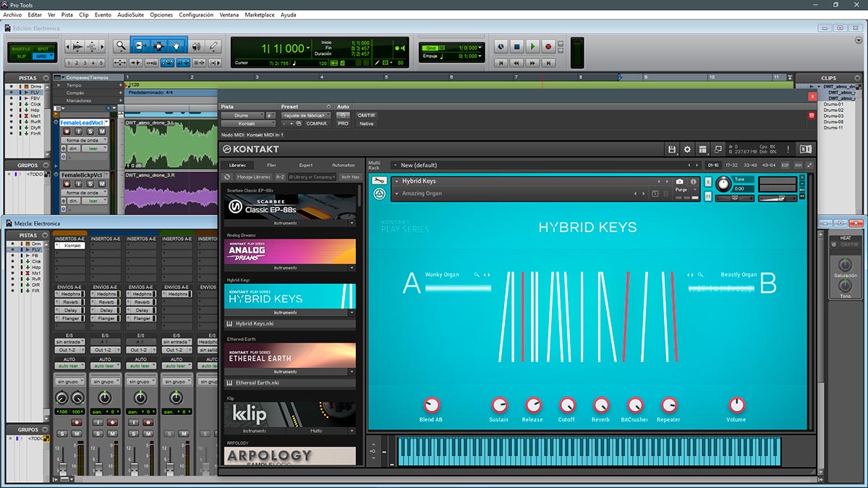Viewport: 868px width, 488px height.
Task: Open the Archivo menu
Action: click(x=12, y=14)
